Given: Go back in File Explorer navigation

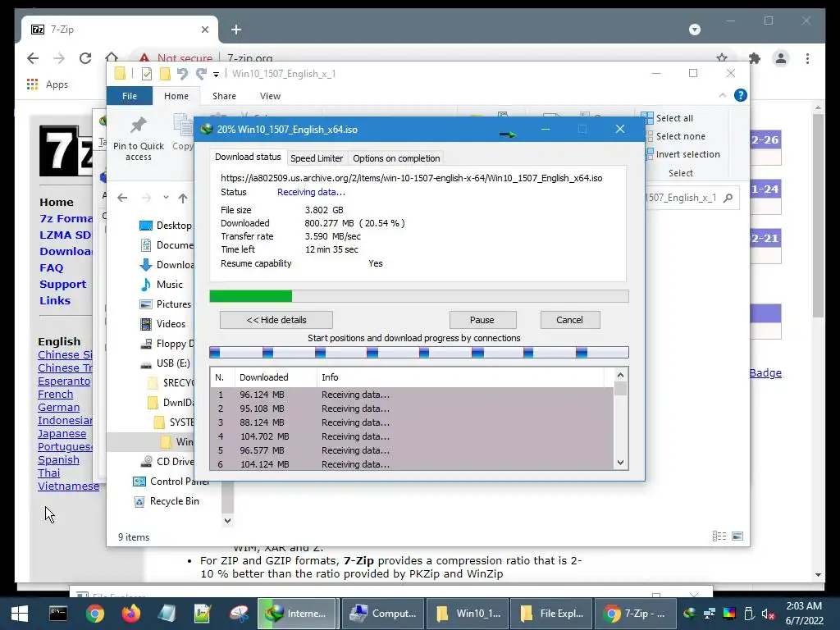Looking at the screenshot, I should [122, 198].
